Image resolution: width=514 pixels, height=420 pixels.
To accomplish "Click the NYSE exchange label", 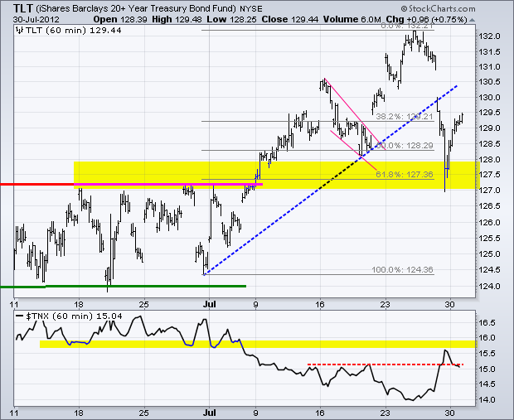I will 251,8.
